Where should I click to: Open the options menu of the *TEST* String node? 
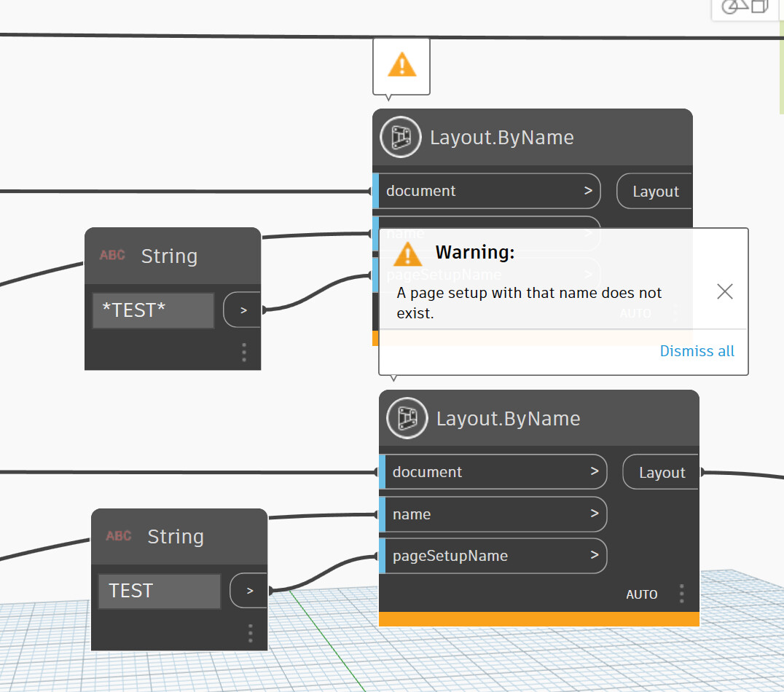click(244, 353)
